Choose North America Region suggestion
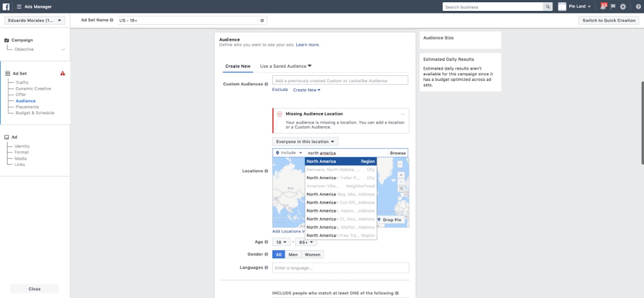The width and height of the screenshot is (644, 298). tap(341, 161)
